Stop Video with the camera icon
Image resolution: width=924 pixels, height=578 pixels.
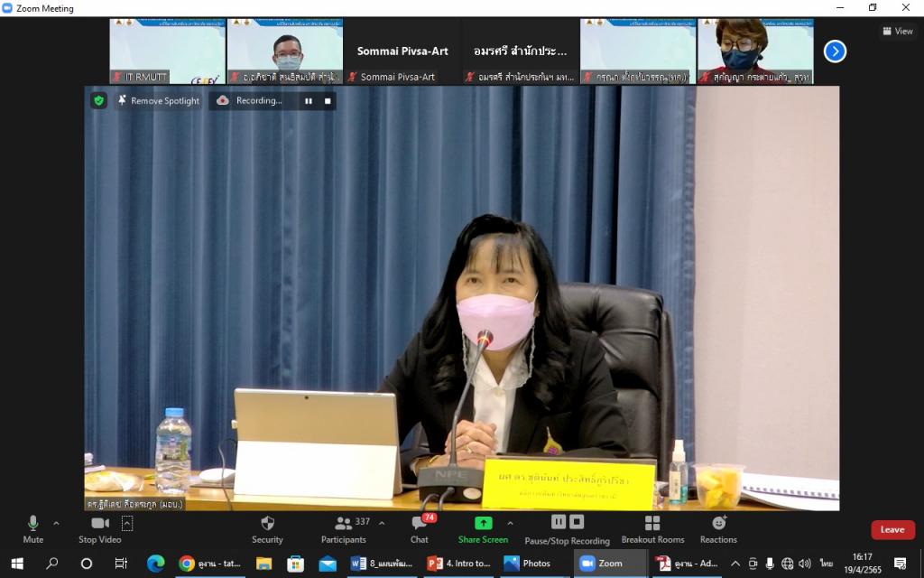point(99,529)
